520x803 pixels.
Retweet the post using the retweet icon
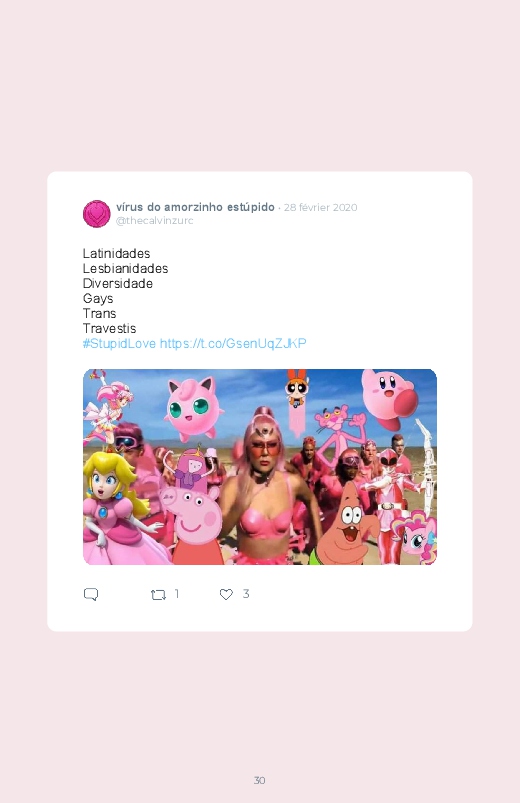coord(158,595)
